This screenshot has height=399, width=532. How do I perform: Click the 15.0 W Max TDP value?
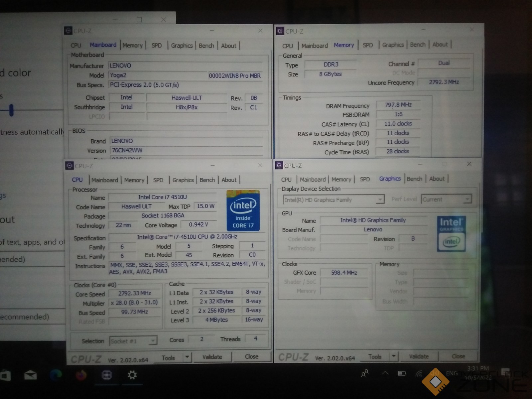pos(205,206)
